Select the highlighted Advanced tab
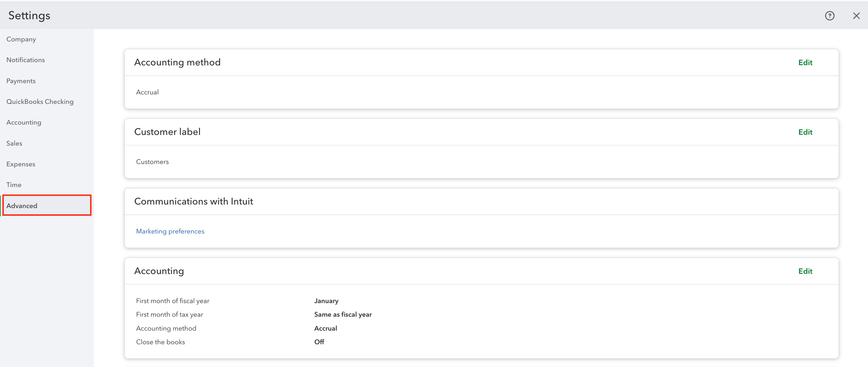This screenshot has width=868, height=367. pyautogui.click(x=22, y=205)
